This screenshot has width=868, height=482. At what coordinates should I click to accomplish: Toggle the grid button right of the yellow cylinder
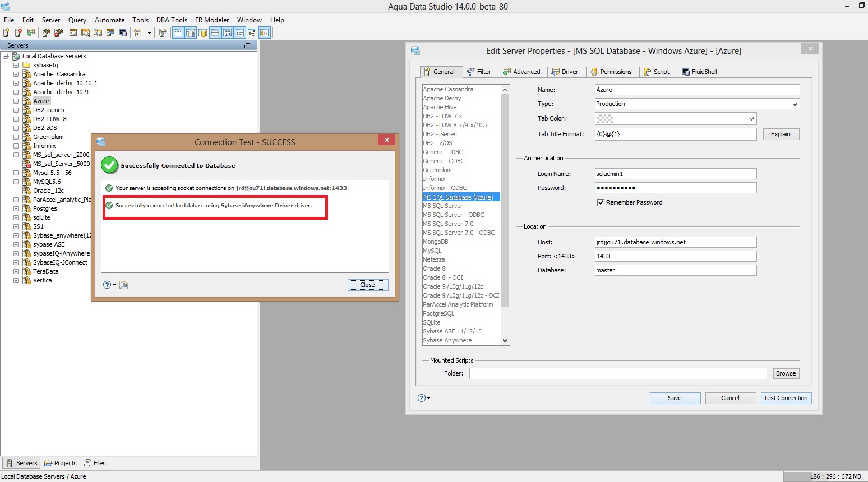point(215,33)
